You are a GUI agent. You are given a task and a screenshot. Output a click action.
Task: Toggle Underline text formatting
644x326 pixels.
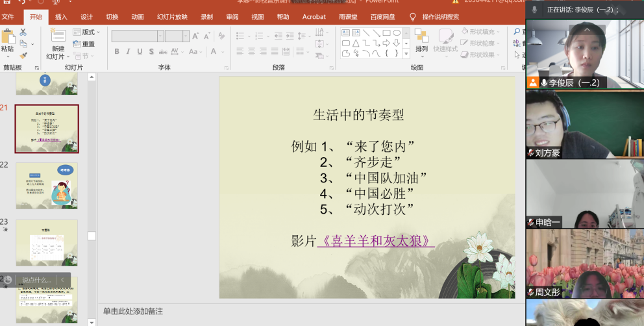pos(140,52)
